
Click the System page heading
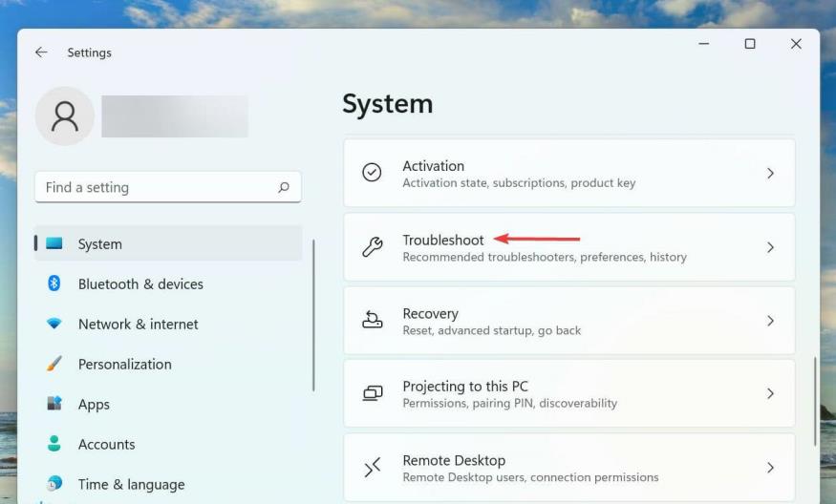click(388, 103)
